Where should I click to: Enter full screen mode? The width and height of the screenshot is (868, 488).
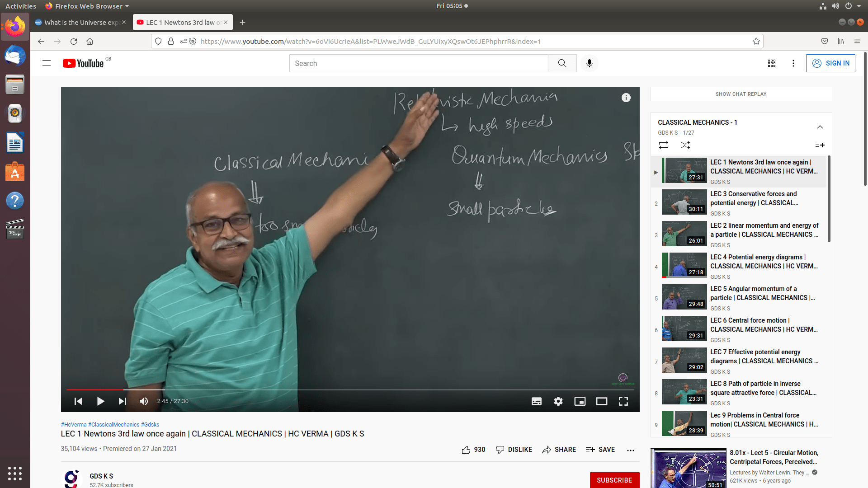point(623,401)
